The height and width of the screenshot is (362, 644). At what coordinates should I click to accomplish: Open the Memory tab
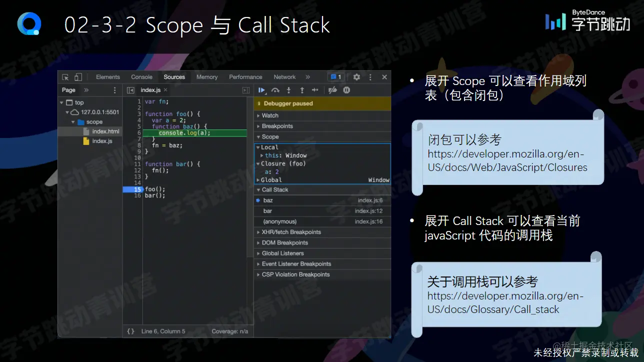point(207,77)
